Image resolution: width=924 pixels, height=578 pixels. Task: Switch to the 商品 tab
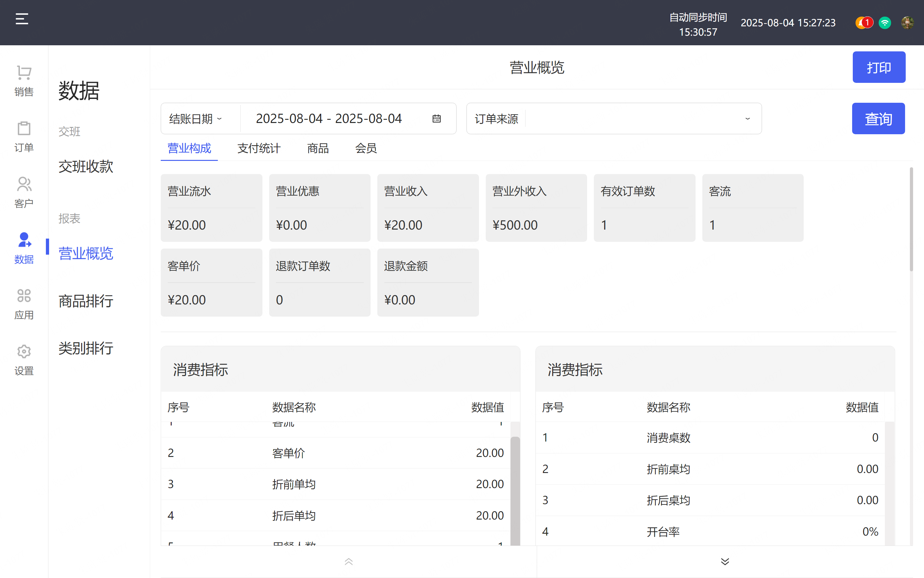point(318,148)
